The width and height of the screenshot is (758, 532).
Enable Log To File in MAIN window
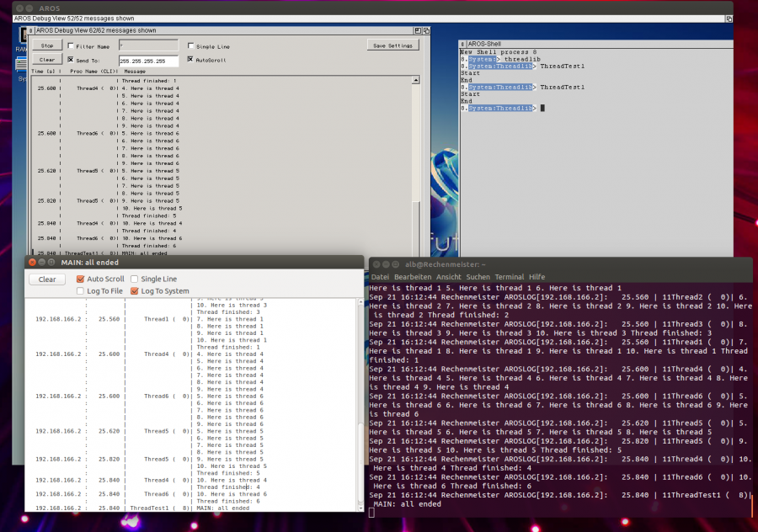(80, 291)
